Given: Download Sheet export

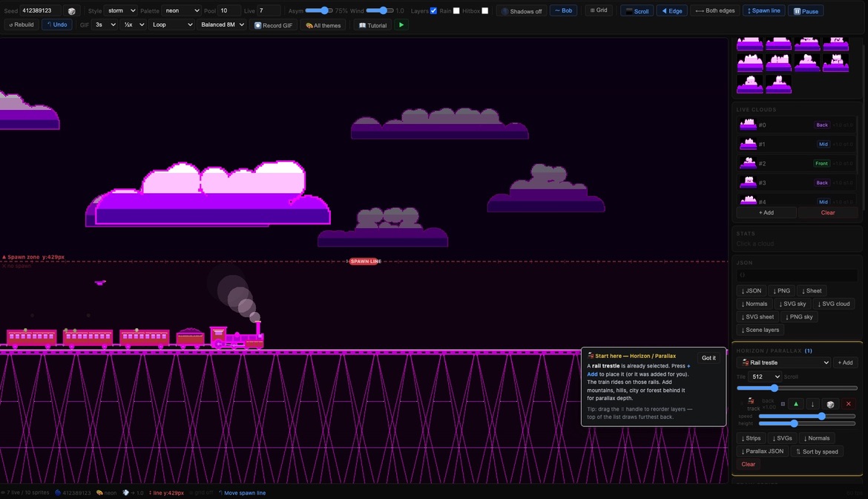Looking at the screenshot, I should (812, 291).
